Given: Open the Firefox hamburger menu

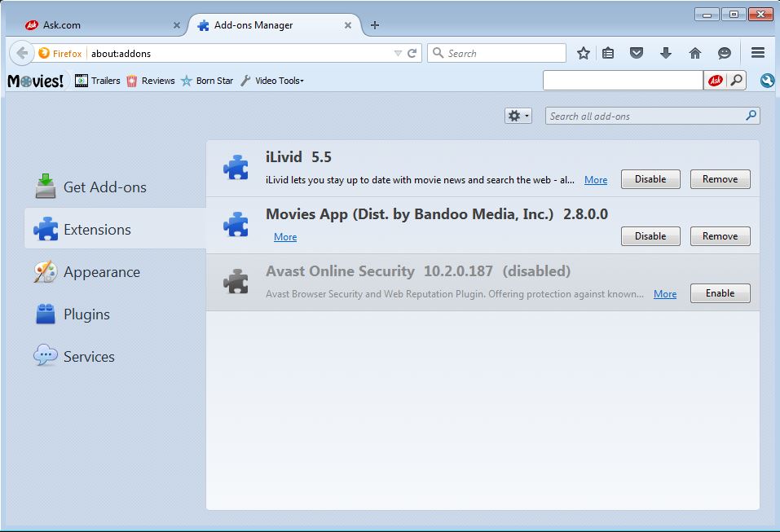Looking at the screenshot, I should tap(758, 53).
